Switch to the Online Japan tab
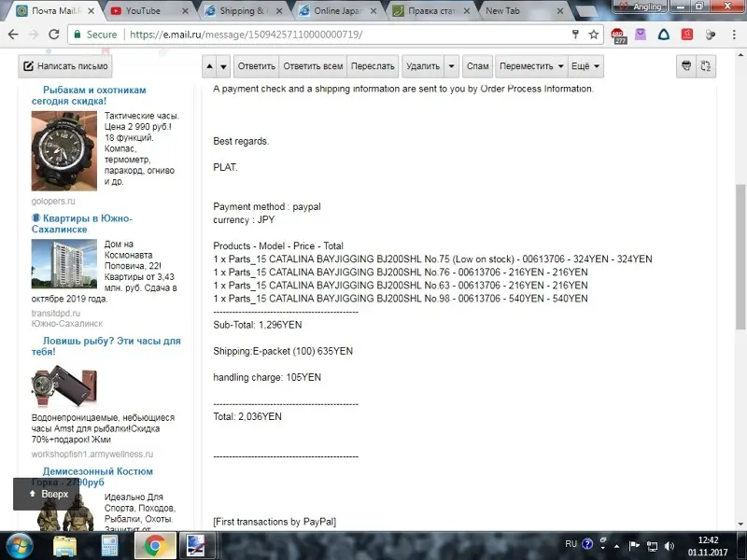747x560 pixels. (337, 10)
